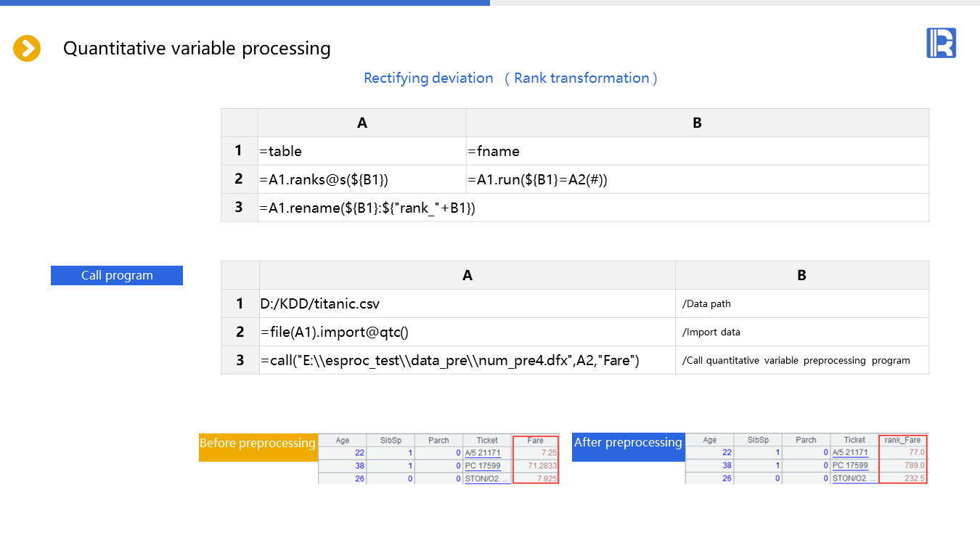Select cell containing =table
The image size is (980, 551).
coord(362,151)
